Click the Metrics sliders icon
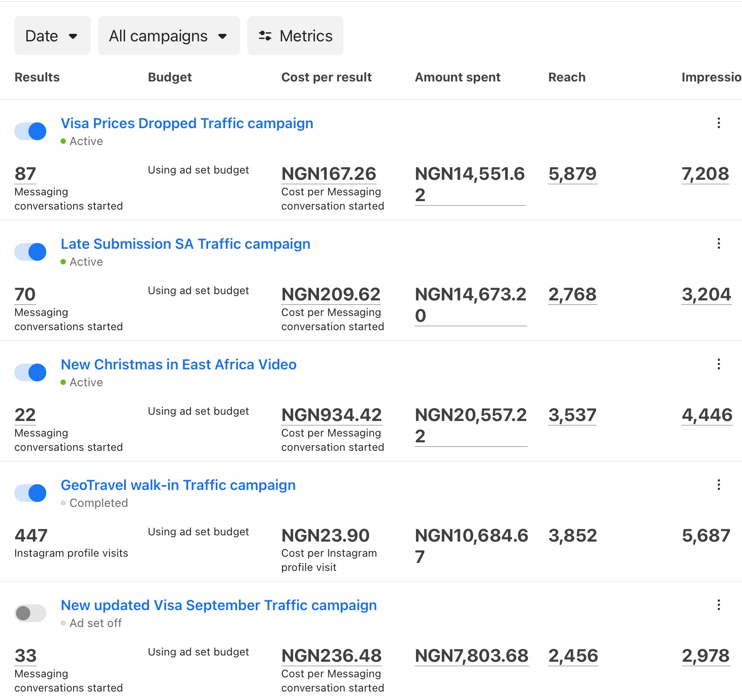 265,36
